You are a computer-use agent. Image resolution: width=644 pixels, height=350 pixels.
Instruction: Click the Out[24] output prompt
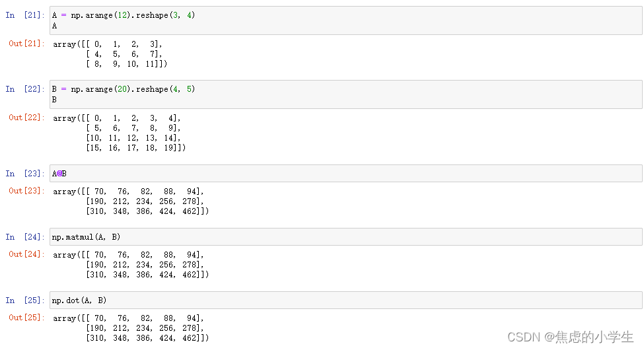26,254
